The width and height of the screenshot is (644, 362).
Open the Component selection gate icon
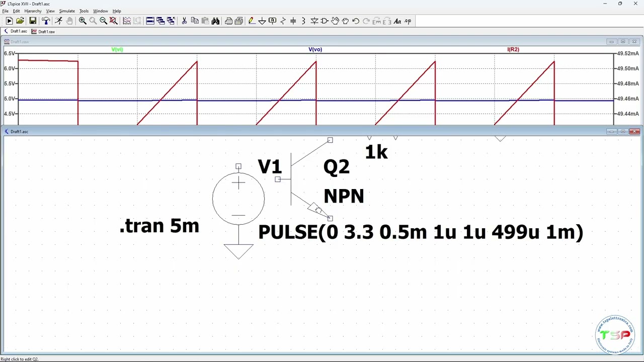(325, 21)
